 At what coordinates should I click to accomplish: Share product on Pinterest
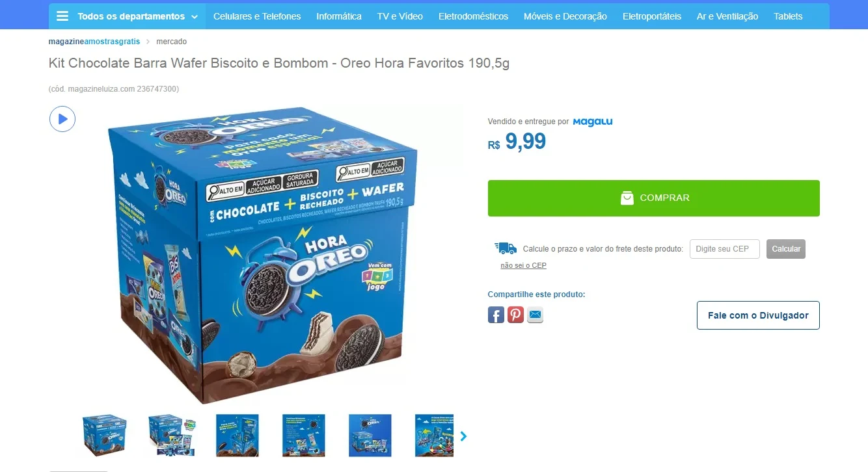pyautogui.click(x=515, y=315)
